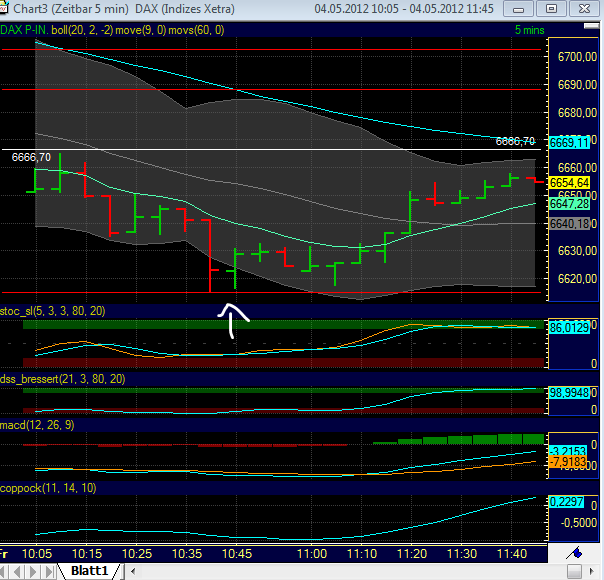Image resolution: width=604 pixels, height=580 pixels.
Task: Click the 'Chart3 (Zeitbar 5 min)' window title
Action: tap(71, 8)
